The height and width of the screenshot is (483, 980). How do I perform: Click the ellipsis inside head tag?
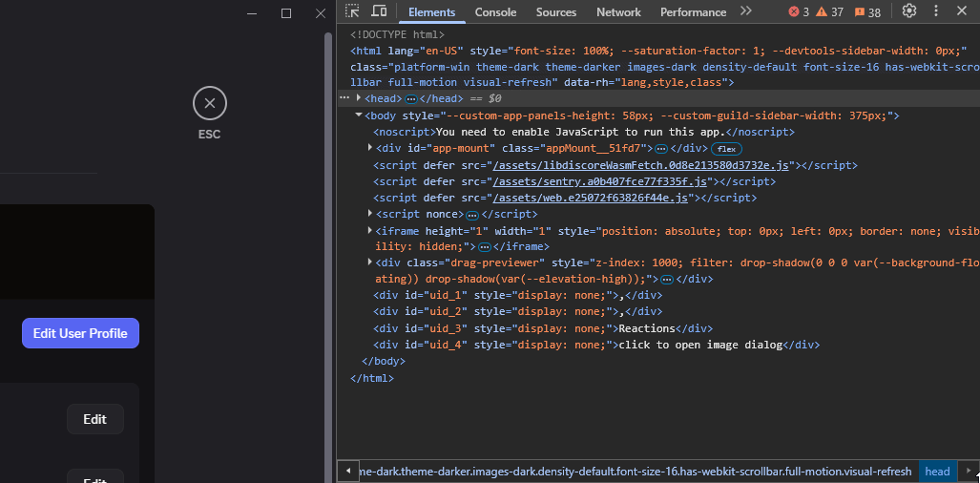(x=411, y=98)
